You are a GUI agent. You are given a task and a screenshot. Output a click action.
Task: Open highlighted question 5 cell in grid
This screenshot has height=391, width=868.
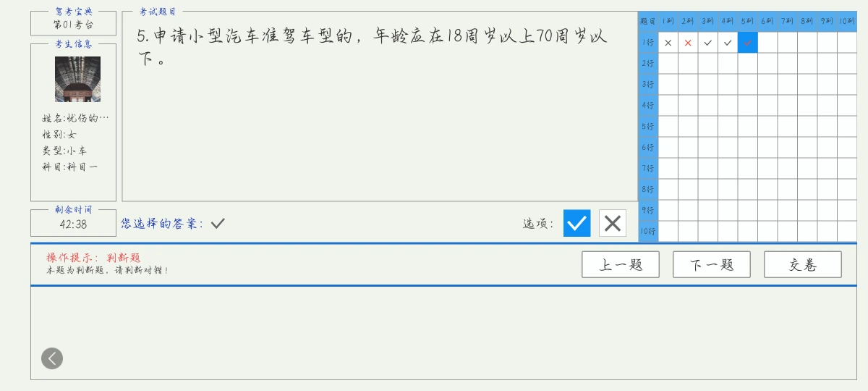click(x=747, y=43)
